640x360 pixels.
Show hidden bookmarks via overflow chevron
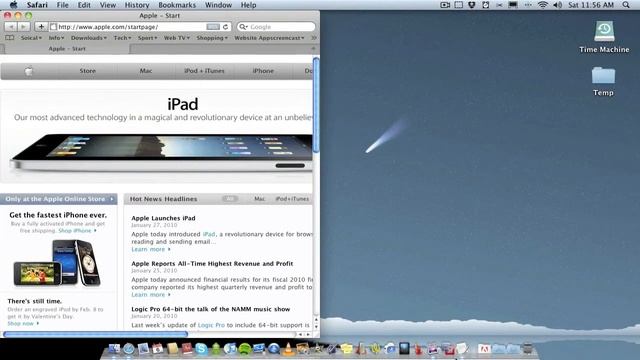(x=313, y=38)
